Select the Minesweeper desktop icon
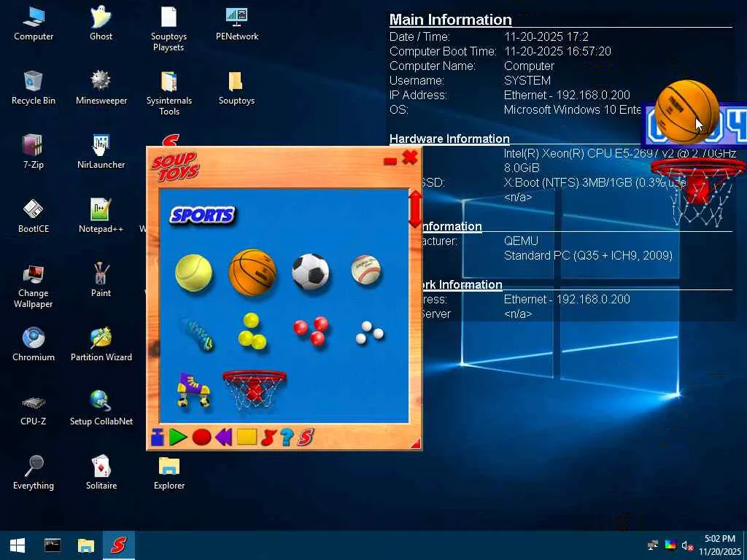Screen dimensions: 747x560 [101, 88]
